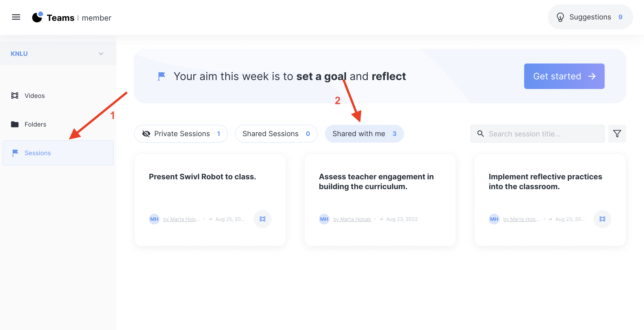Select the Shared with me tab

[364, 134]
